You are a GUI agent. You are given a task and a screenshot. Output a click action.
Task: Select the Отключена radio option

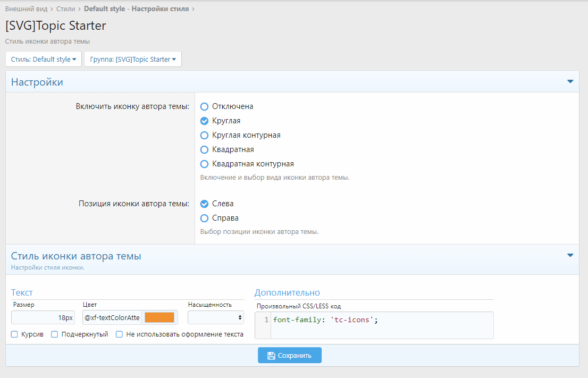click(204, 106)
